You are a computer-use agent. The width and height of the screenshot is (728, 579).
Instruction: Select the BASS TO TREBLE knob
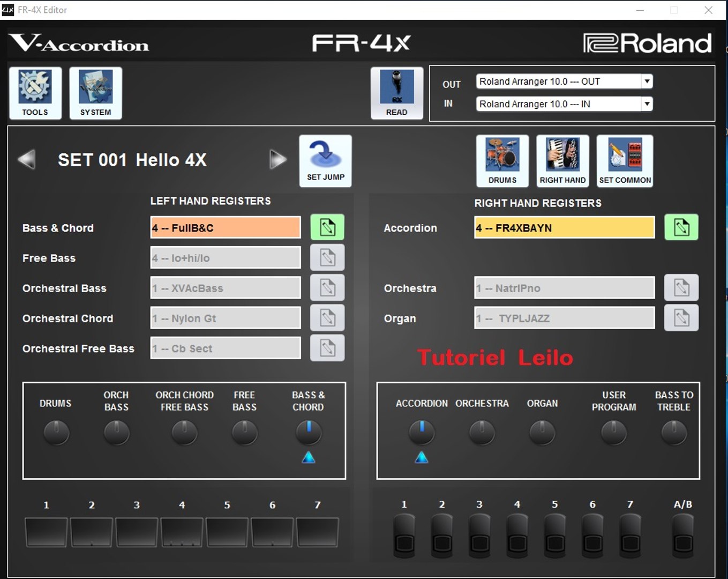(674, 433)
